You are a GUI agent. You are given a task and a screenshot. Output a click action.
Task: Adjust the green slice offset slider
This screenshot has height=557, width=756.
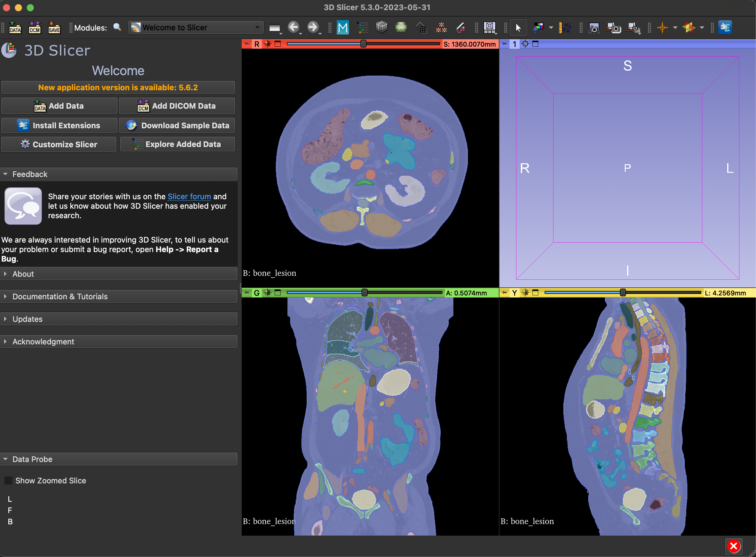coord(365,293)
